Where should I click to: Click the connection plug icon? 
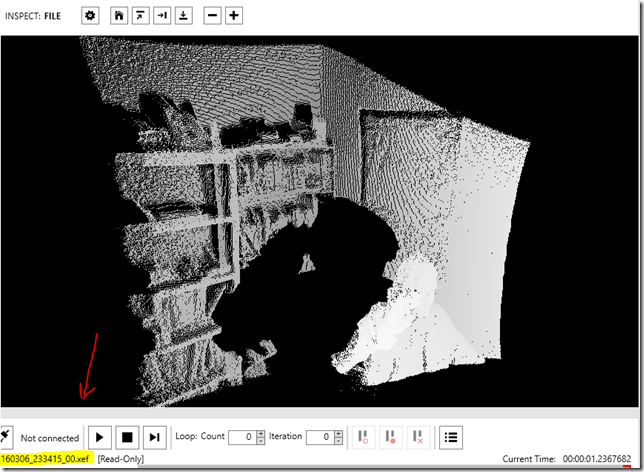point(6,437)
